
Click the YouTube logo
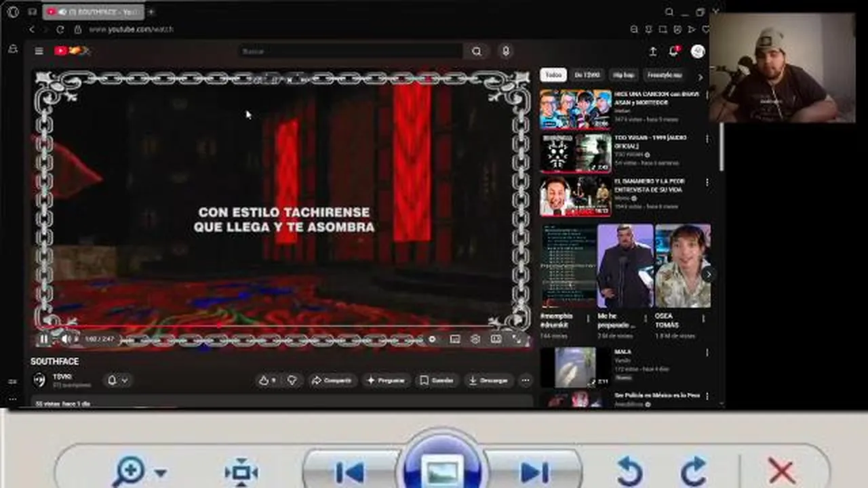coord(71,51)
